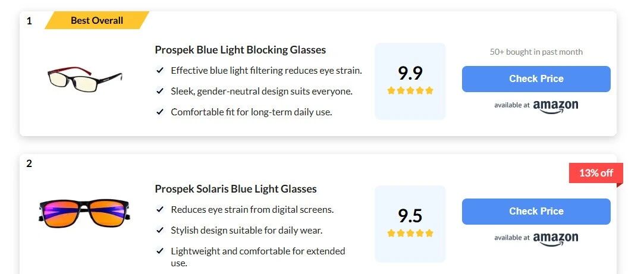Click the black and red glasses product image

pos(85,80)
